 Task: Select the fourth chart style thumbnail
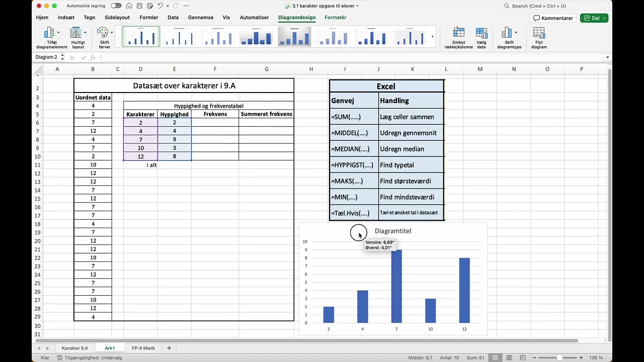(x=257, y=37)
